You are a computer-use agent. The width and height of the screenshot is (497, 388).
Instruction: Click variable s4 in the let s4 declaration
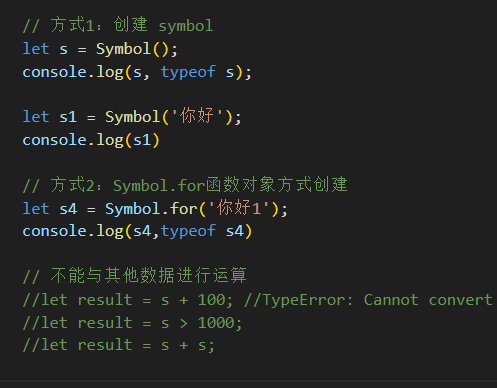pyautogui.click(x=68, y=209)
